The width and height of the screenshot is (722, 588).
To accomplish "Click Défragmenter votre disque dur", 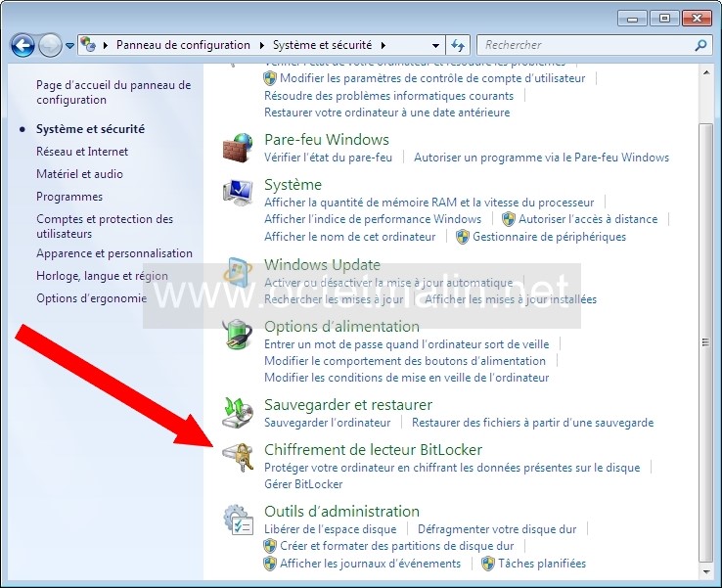I will [497, 529].
